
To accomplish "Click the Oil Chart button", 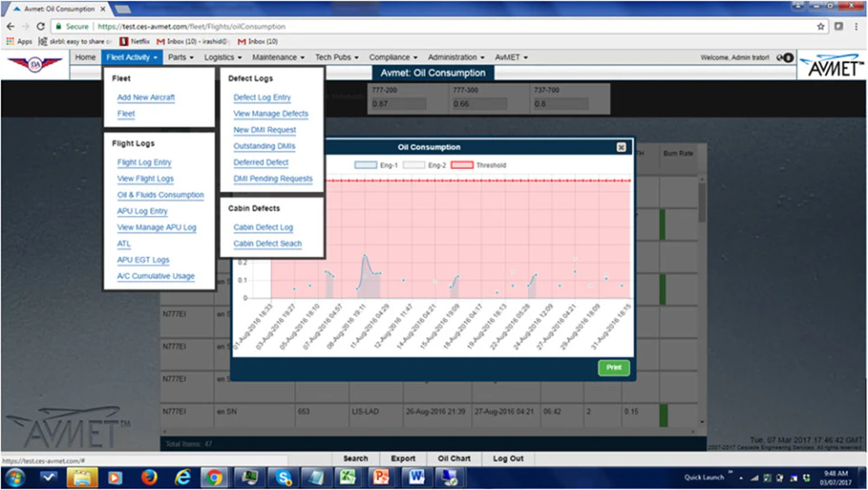I will (x=454, y=458).
